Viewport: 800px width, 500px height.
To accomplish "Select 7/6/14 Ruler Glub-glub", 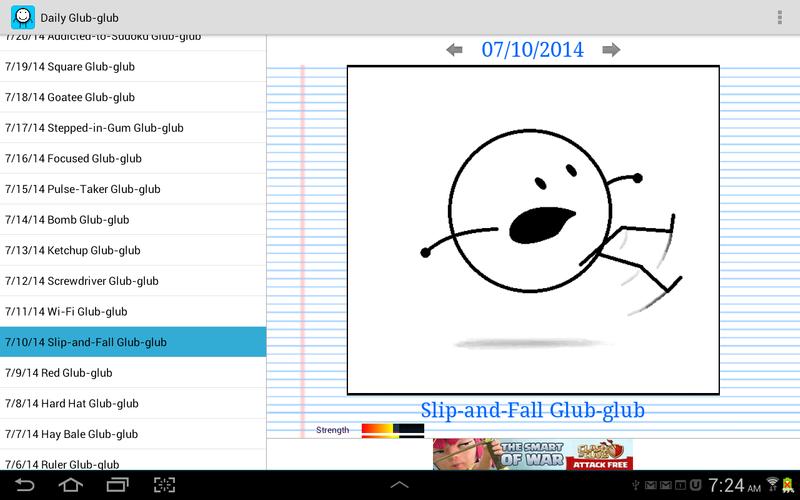I will tap(133, 460).
